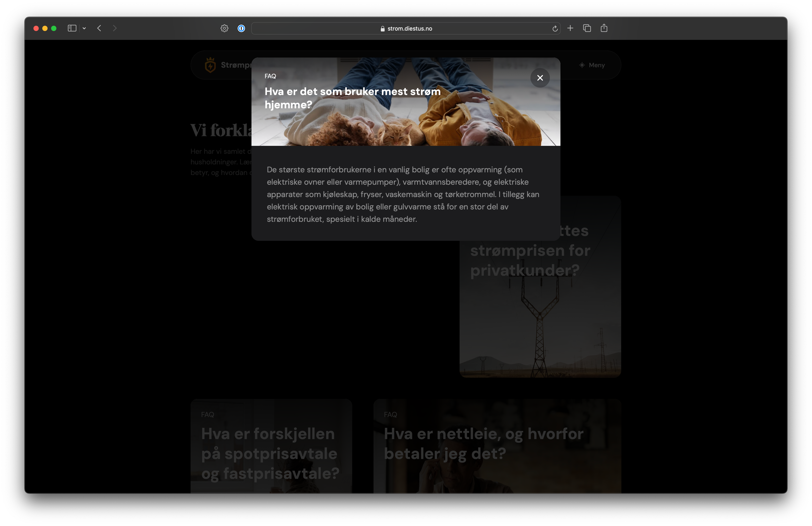The image size is (812, 526).
Task: Open the 1Password extension
Action: point(241,28)
